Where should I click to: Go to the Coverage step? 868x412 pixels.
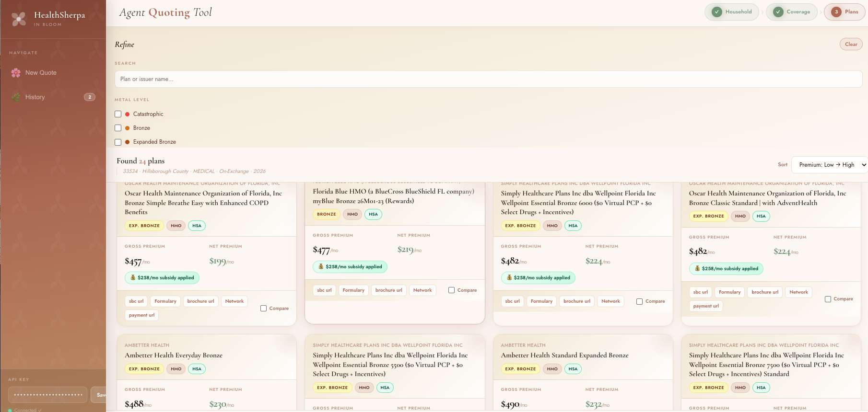pos(792,12)
